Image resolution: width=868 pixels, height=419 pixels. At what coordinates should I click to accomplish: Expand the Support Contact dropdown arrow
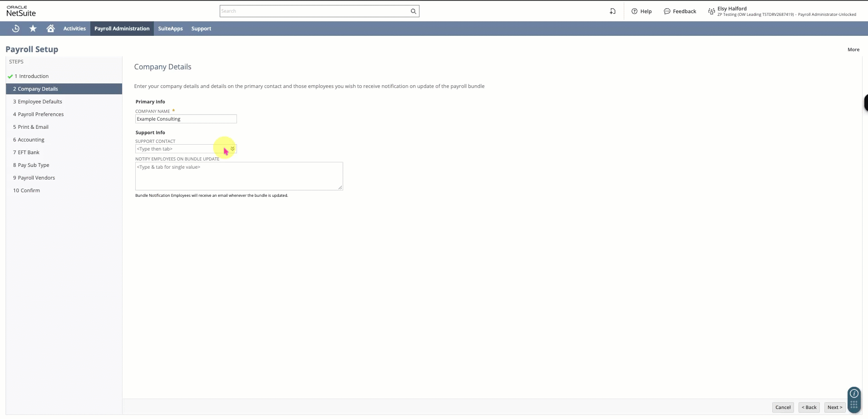pos(232,149)
